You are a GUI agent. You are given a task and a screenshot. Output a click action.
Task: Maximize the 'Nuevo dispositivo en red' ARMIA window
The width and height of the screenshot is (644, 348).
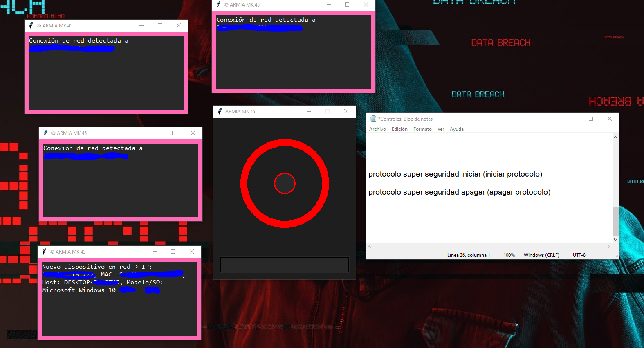pos(173,251)
